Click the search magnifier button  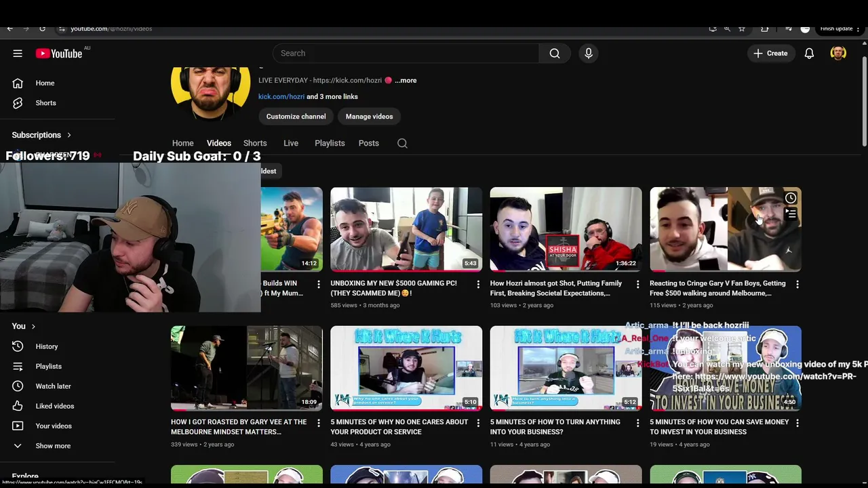click(x=555, y=54)
